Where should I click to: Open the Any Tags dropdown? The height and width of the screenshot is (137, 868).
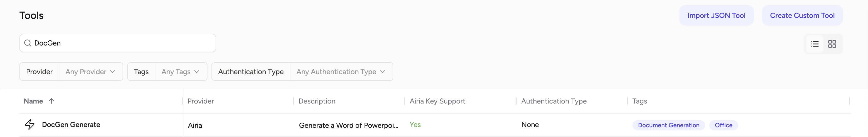pos(181,72)
